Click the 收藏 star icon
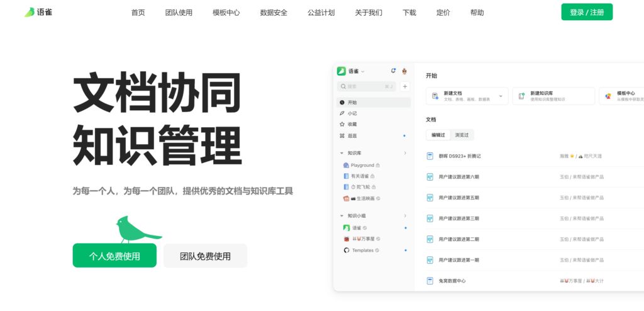Screen dimensions: 644x311 point(341,124)
